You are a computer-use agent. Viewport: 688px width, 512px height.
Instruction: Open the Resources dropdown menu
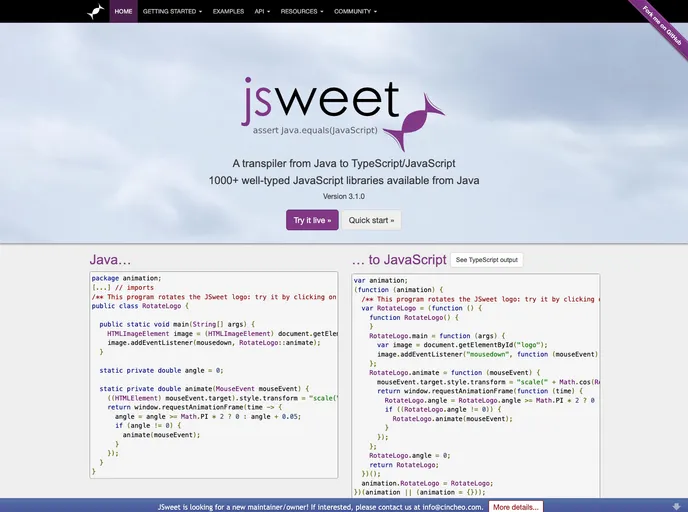pos(302,11)
